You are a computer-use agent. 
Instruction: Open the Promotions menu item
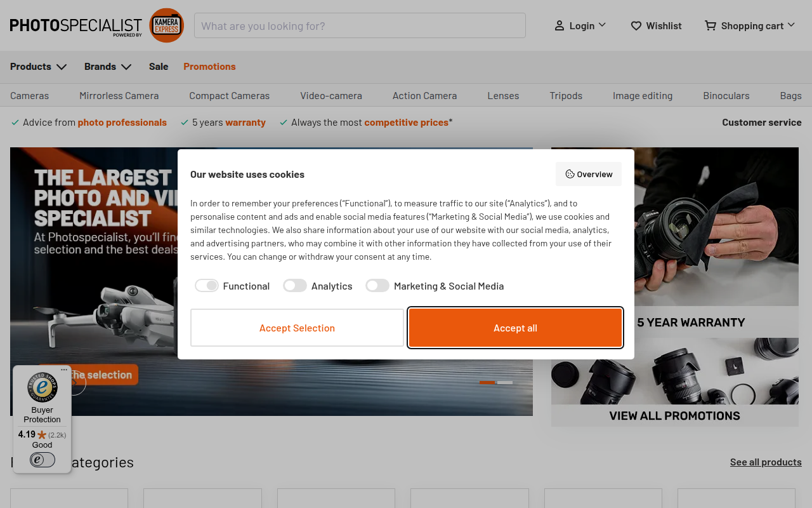[x=209, y=67]
